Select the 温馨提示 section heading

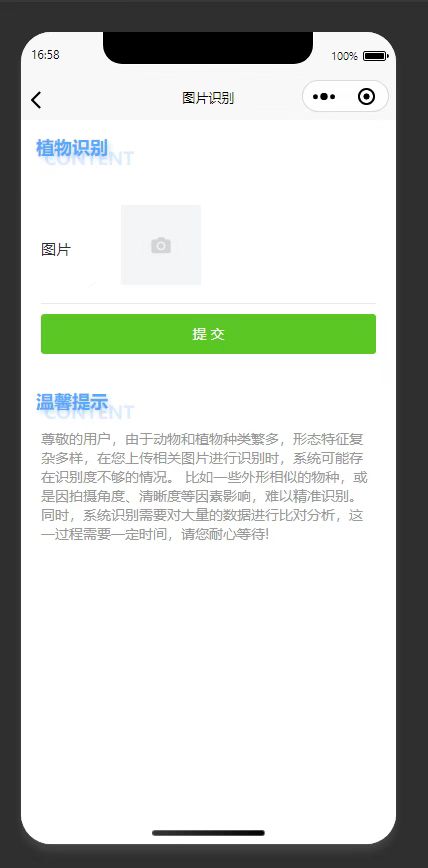[x=72, y=402]
